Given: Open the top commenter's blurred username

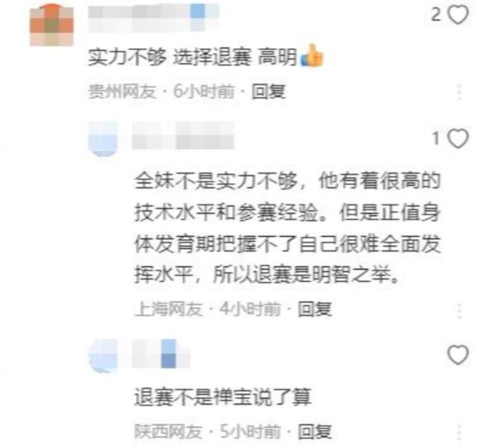Looking at the screenshot, I should tap(154, 18).
